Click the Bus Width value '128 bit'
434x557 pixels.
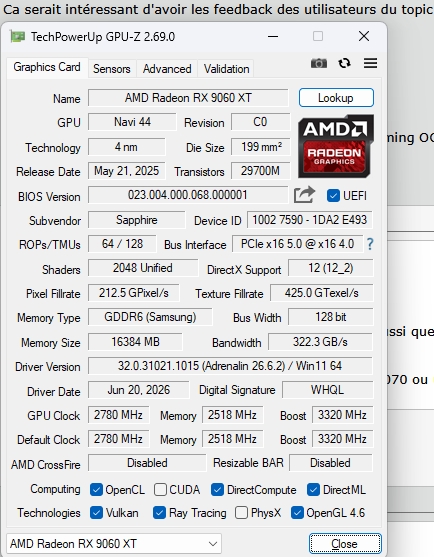(330, 317)
